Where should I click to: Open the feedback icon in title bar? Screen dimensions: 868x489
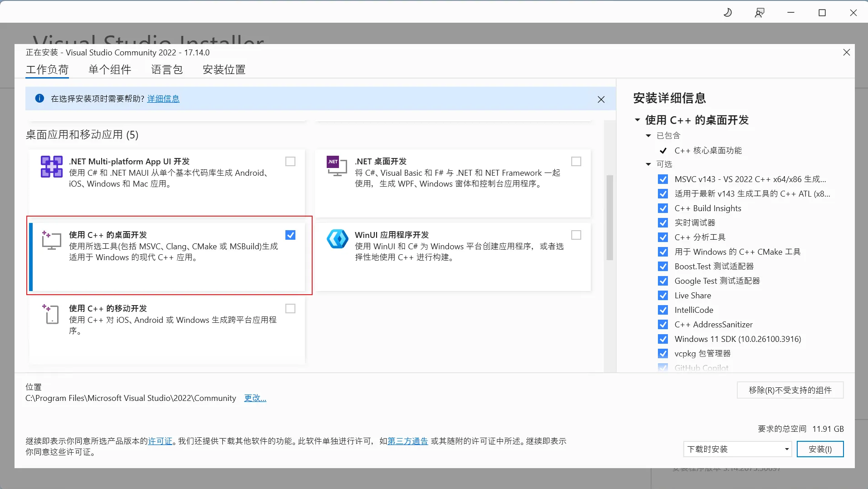(x=759, y=13)
